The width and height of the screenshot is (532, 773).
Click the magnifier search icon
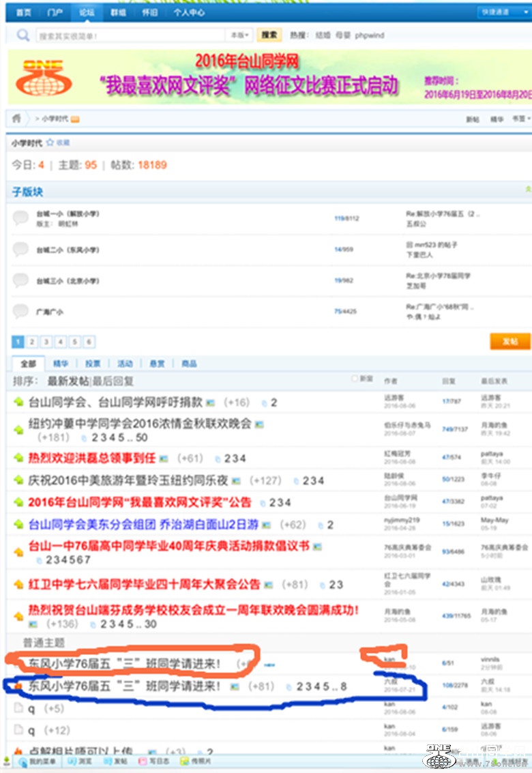pyautogui.click(x=23, y=35)
